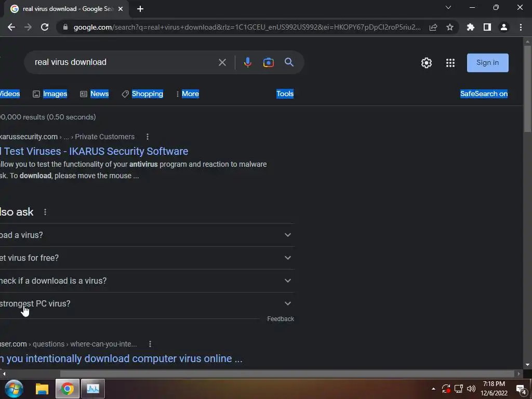
Task: Open the volume control in the tray
Action: point(471,389)
